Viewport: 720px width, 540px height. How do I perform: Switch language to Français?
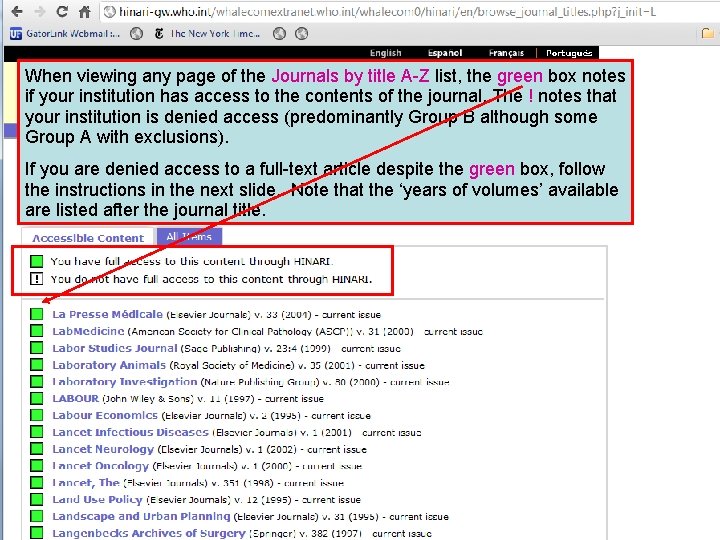pyautogui.click(x=506, y=53)
